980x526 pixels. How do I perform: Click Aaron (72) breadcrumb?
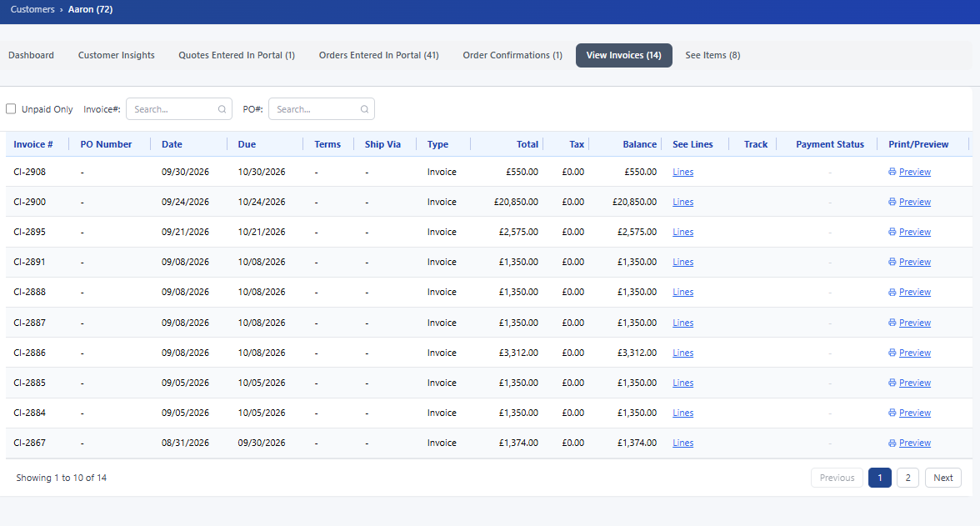91,9
